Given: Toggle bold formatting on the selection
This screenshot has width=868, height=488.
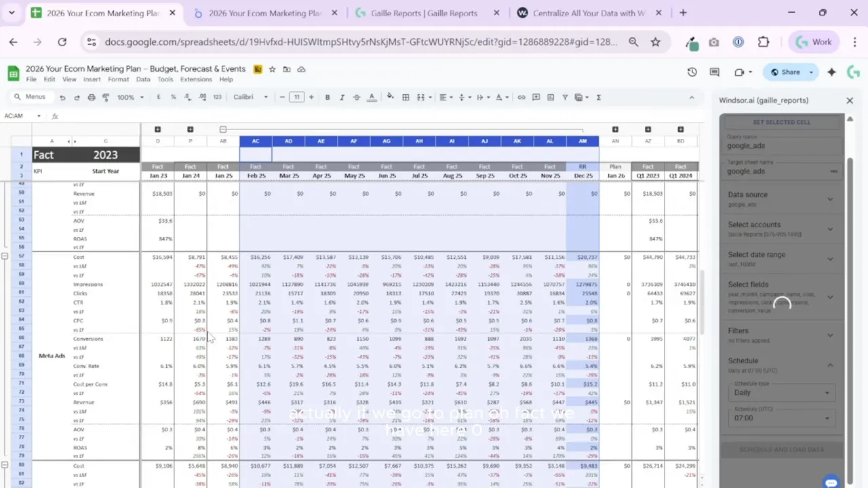Looking at the screenshot, I should pos(327,97).
